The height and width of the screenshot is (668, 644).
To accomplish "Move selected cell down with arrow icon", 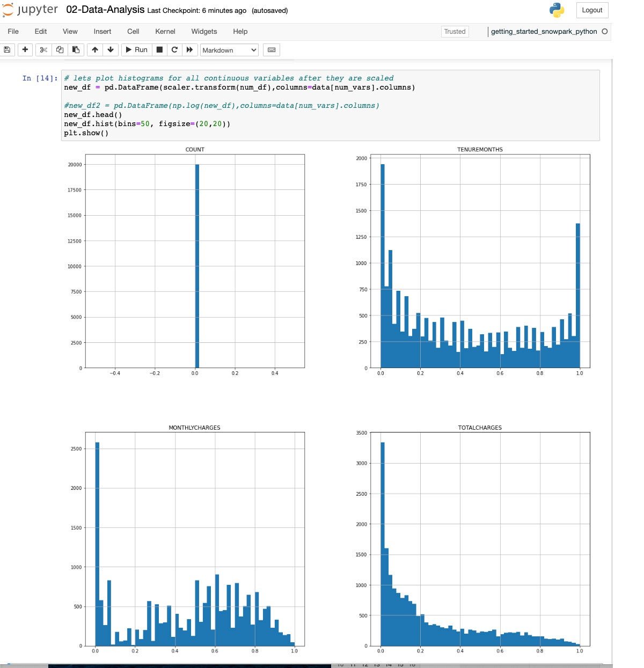I will (x=111, y=50).
